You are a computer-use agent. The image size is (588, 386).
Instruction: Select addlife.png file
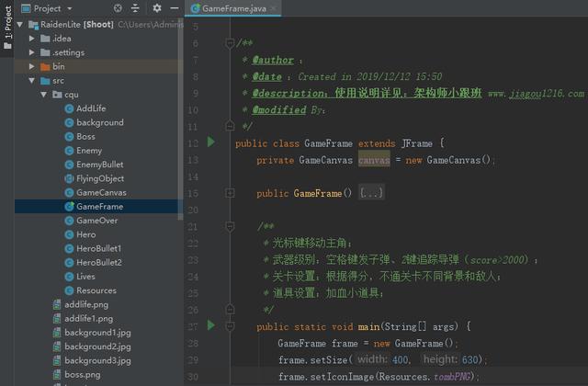[x=86, y=304]
